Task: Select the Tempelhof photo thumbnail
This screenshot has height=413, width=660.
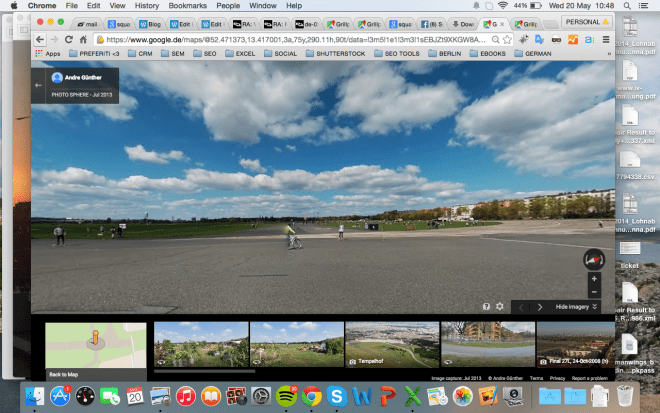Action: (x=392, y=344)
